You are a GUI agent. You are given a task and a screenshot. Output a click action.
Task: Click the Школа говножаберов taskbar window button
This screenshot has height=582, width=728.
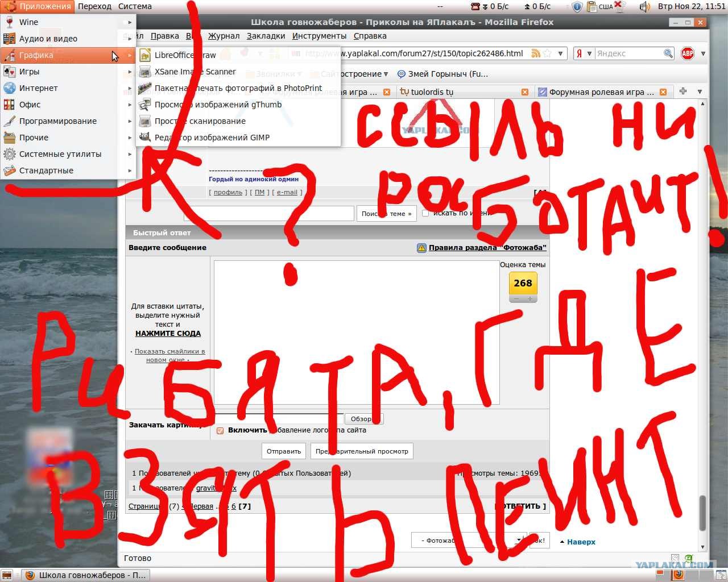click(x=86, y=575)
